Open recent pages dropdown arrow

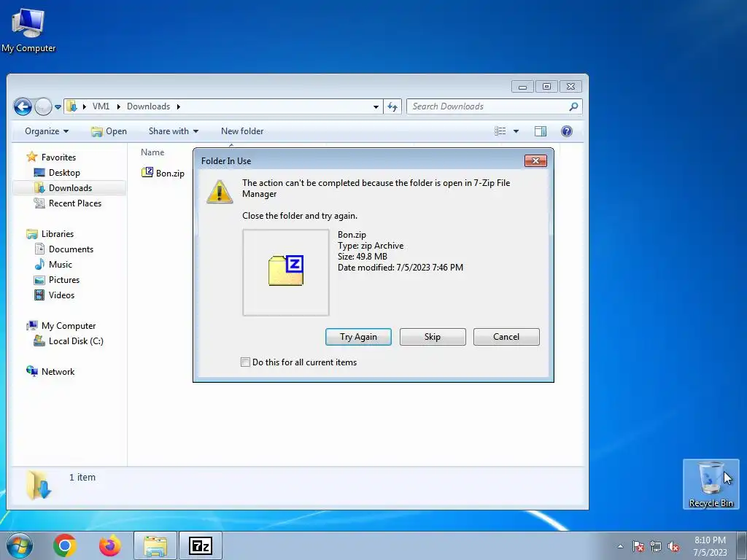pos(58,107)
